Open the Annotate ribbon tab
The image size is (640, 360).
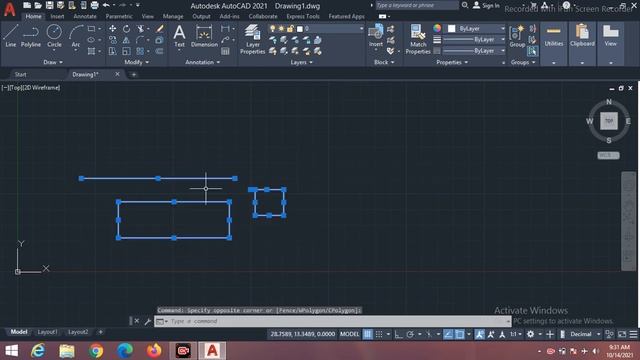pos(85,16)
